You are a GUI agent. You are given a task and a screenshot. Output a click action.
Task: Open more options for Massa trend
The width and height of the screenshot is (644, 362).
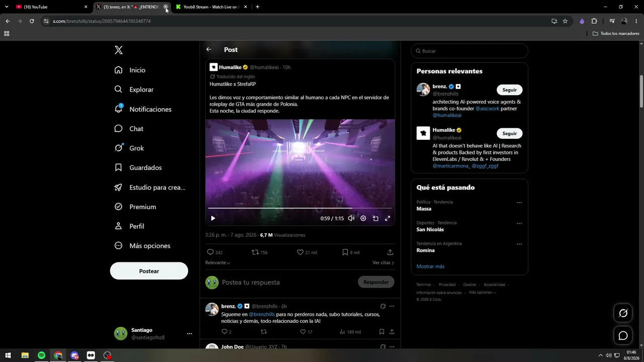tap(519, 203)
